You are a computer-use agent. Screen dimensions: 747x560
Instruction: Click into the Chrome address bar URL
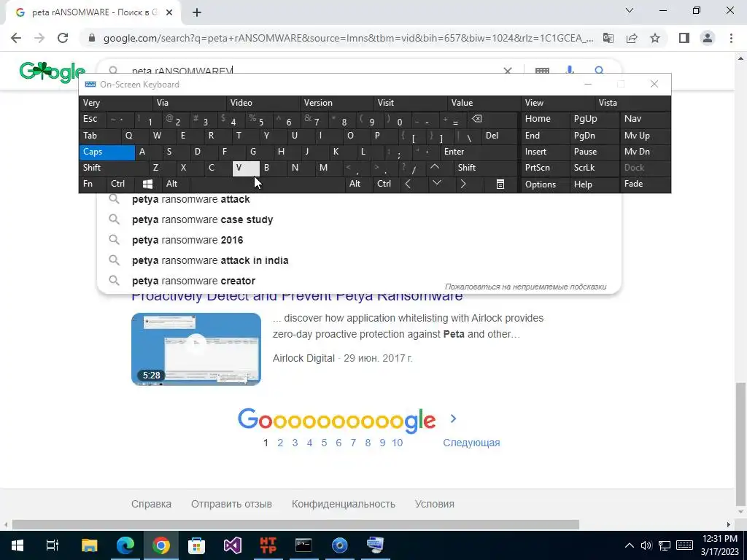point(348,39)
